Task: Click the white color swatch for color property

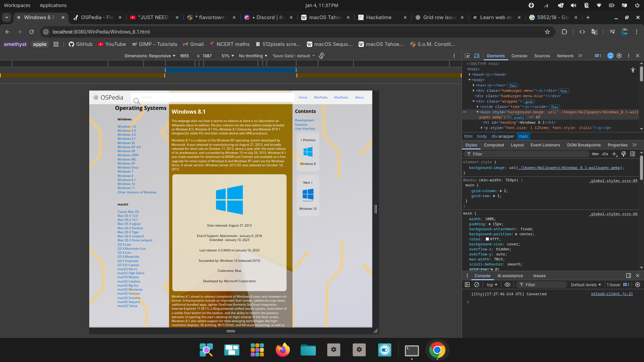Action: coord(487,239)
